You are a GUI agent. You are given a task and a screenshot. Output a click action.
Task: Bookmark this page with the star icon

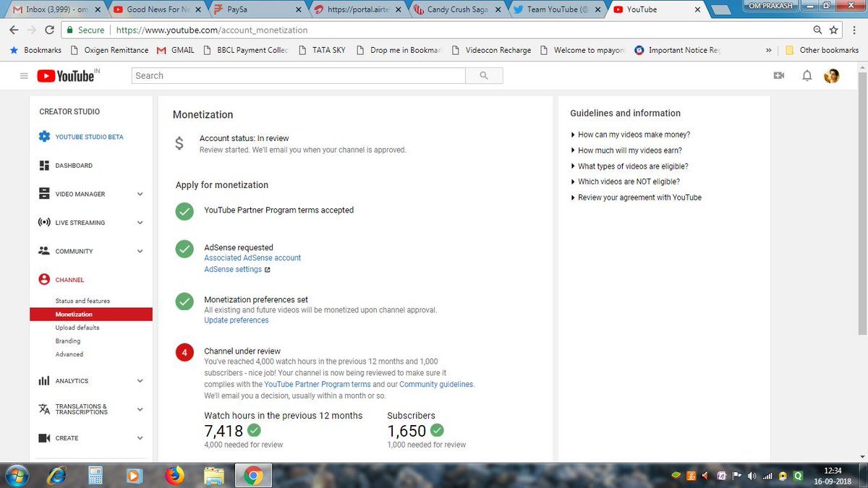(834, 30)
